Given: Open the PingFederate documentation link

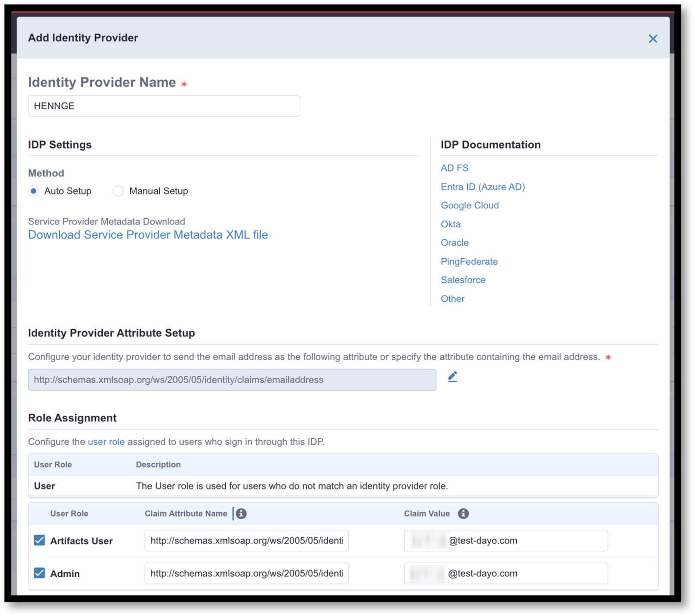Looking at the screenshot, I should [x=469, y=261].
